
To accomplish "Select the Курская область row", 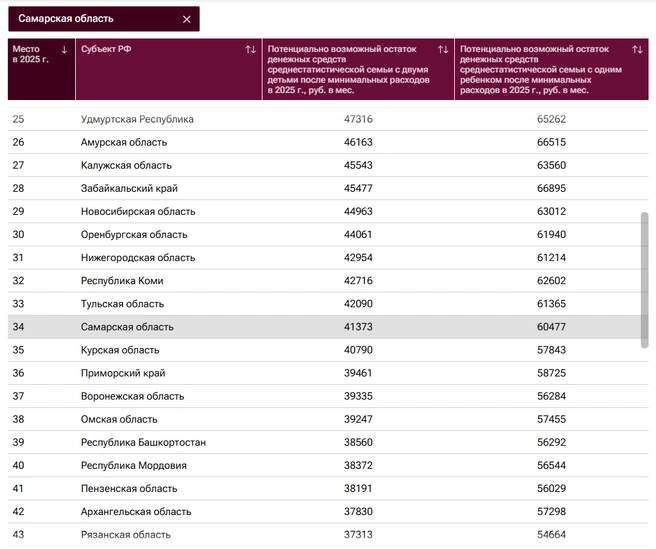I will 328,350.
